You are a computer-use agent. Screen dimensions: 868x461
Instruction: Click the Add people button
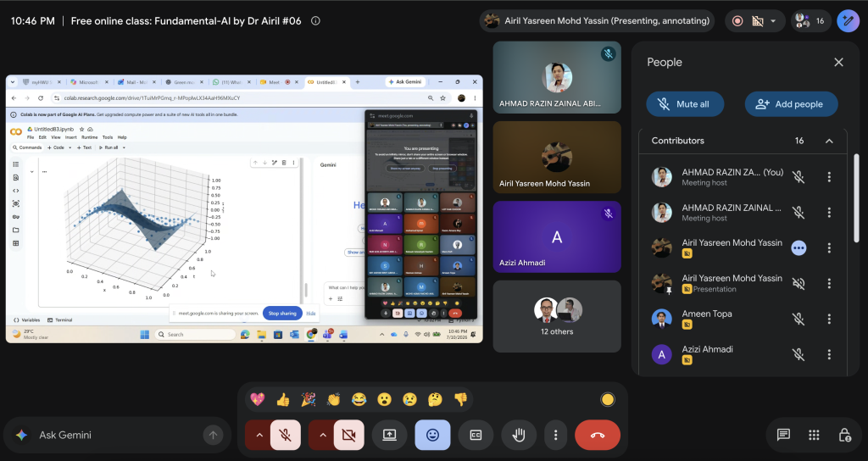click(x=791, y=104)
